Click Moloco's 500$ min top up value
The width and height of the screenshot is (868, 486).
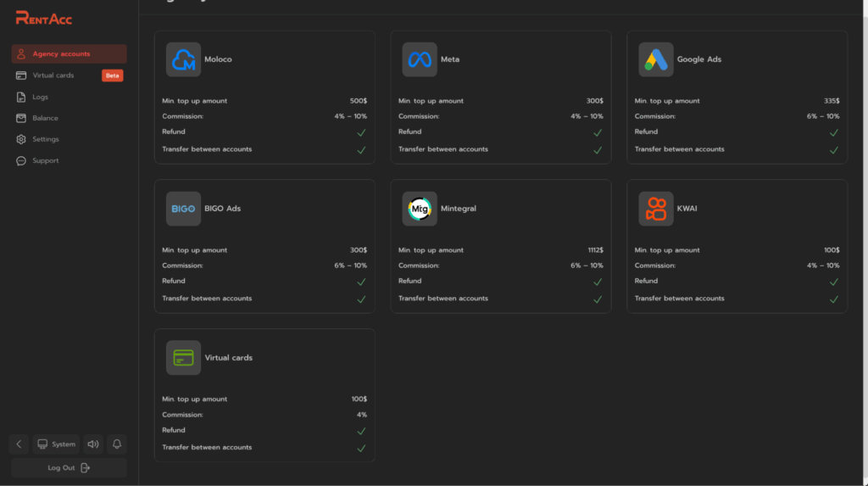point(359,101)
